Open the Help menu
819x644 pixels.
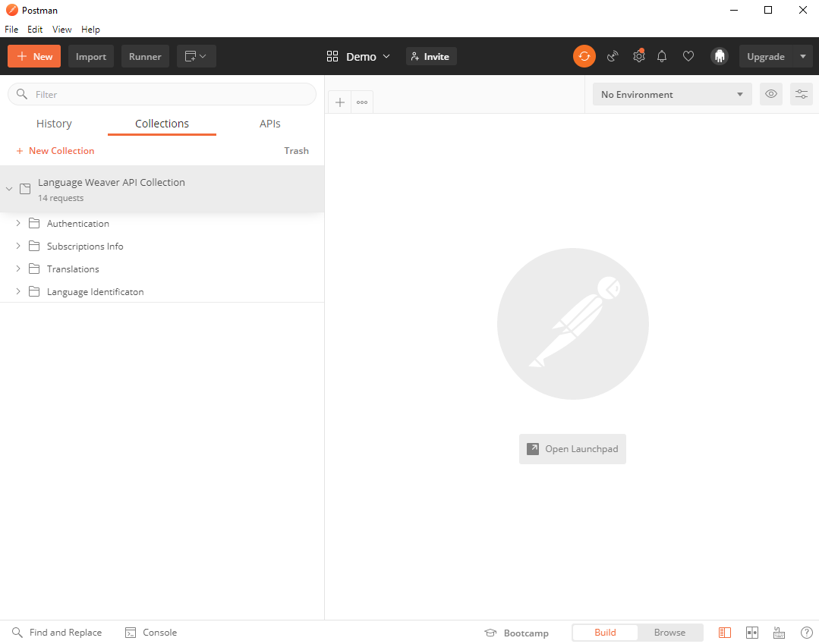click(x=90, y=30)
